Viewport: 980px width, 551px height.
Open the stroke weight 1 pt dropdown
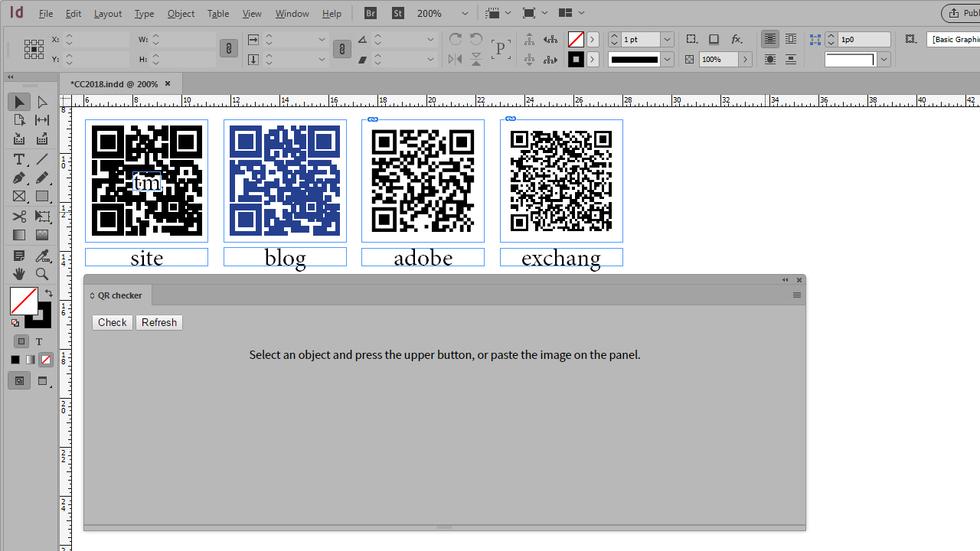pyautogui.click(x=668, y=39)
